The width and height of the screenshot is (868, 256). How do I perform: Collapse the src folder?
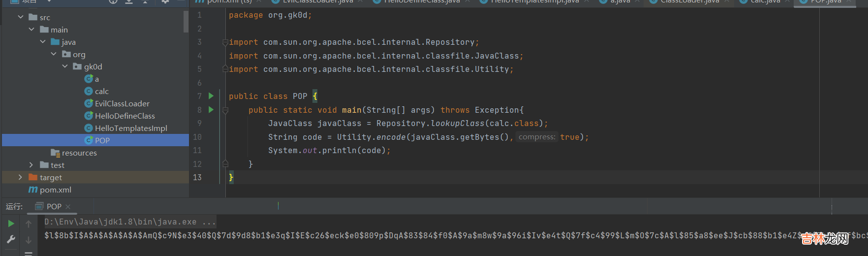coord(21,17)
